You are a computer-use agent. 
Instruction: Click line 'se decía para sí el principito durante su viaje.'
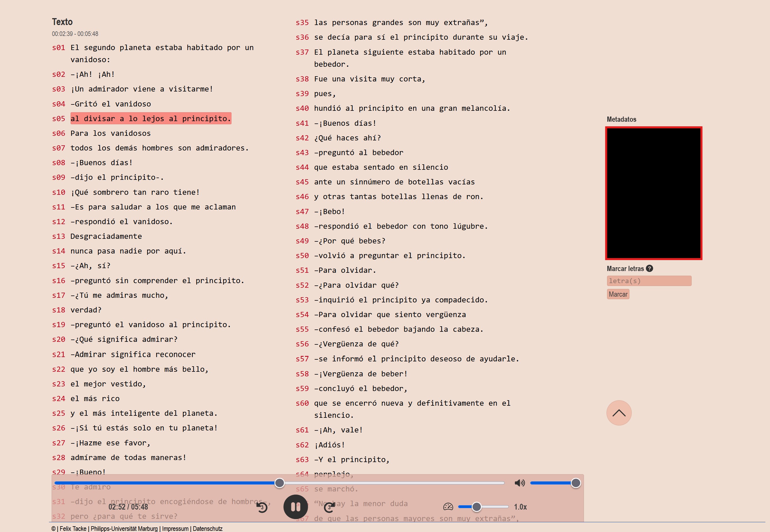pos(421,37)
